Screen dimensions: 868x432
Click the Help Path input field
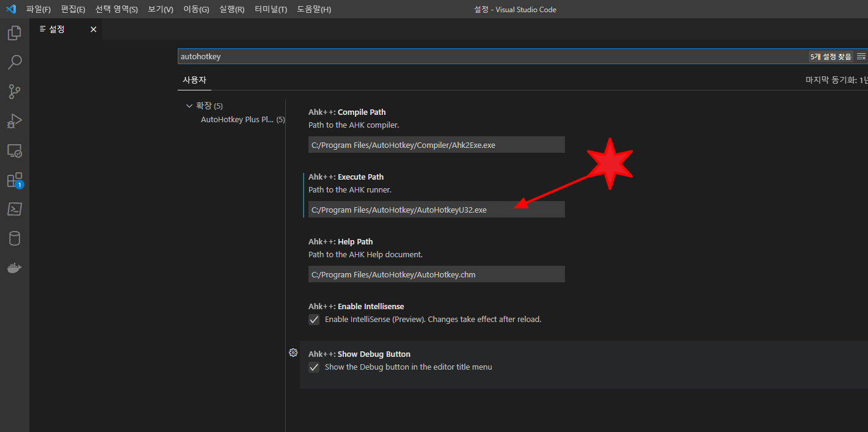(x=437, y=274)
